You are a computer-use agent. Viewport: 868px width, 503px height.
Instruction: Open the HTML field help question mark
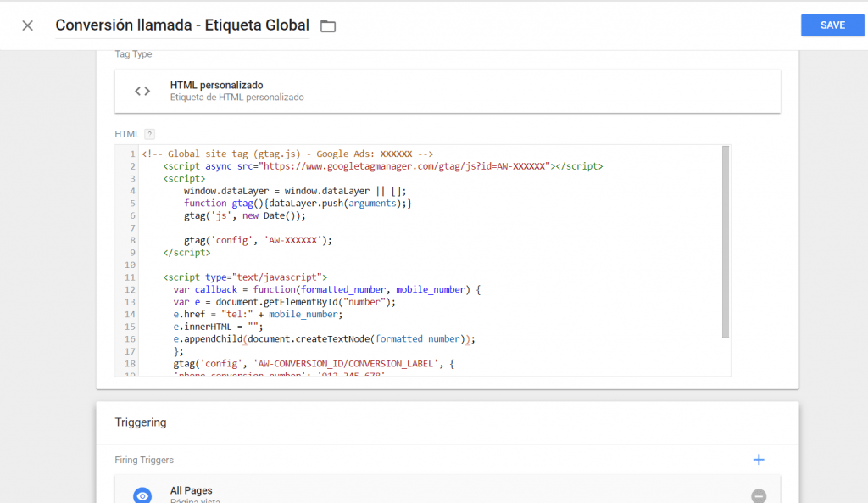(x=149, y=134)
